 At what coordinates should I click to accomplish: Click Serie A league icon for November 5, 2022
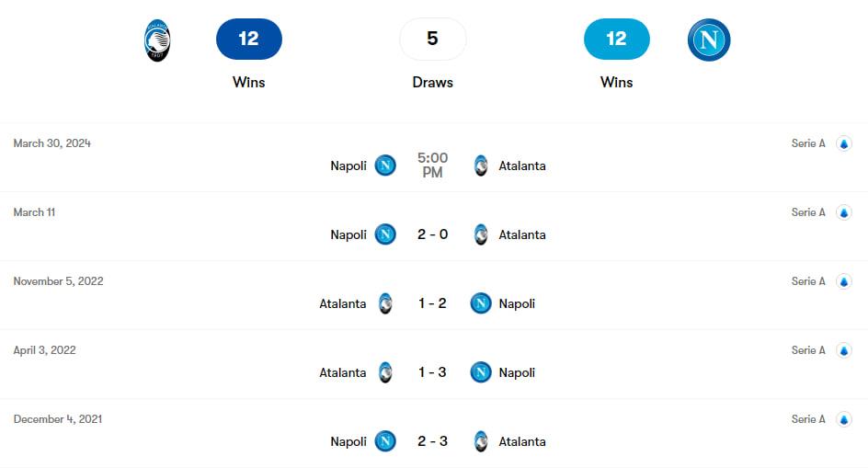[843, 281]
